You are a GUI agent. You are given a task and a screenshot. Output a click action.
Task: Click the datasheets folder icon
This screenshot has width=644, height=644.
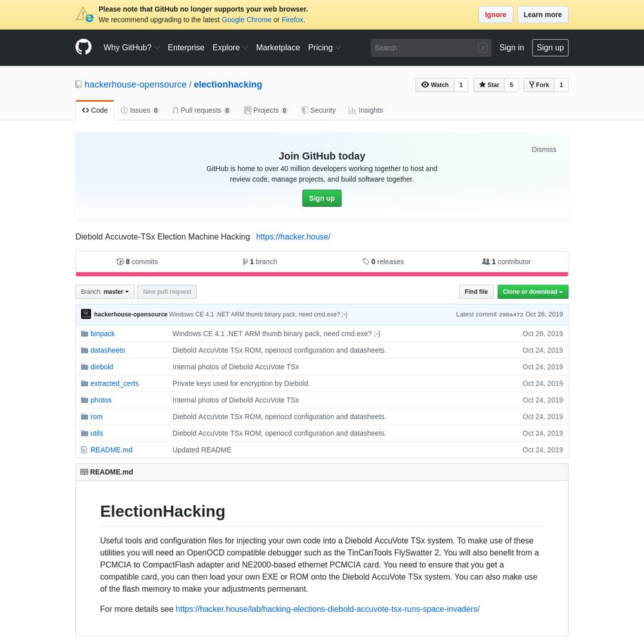(x=84, y=350)
